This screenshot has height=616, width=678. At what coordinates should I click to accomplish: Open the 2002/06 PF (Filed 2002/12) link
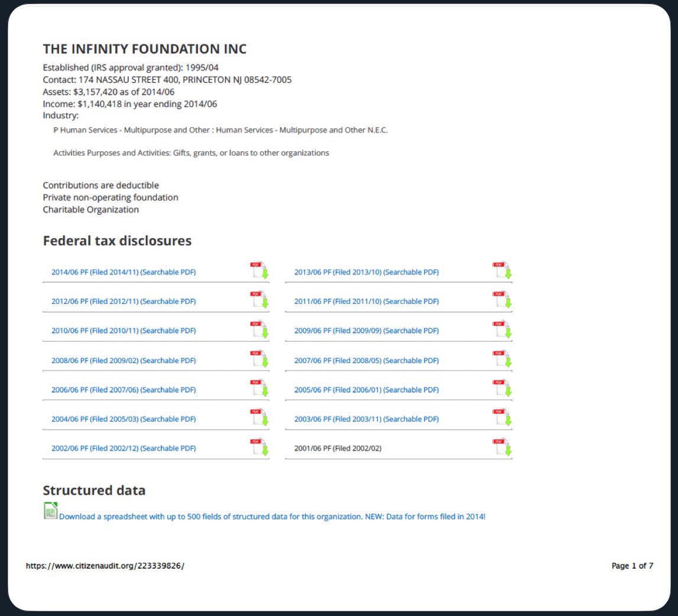[124, 448]
